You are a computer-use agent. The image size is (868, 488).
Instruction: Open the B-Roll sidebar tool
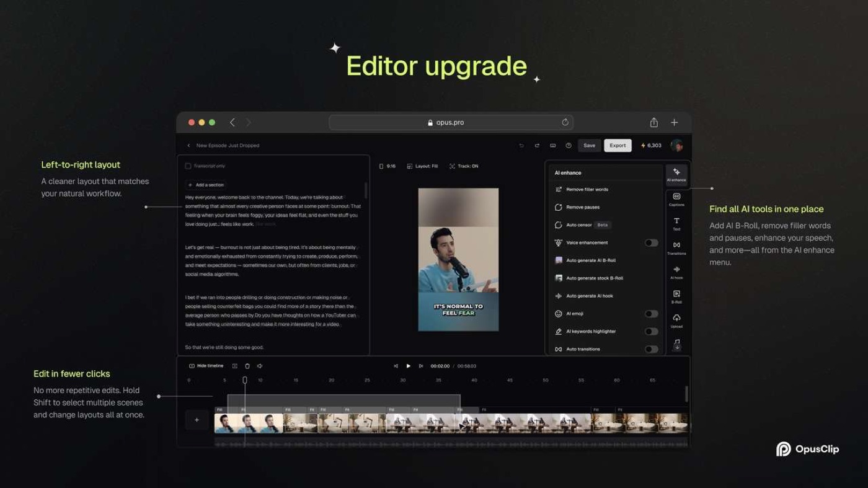pos(676,296)
